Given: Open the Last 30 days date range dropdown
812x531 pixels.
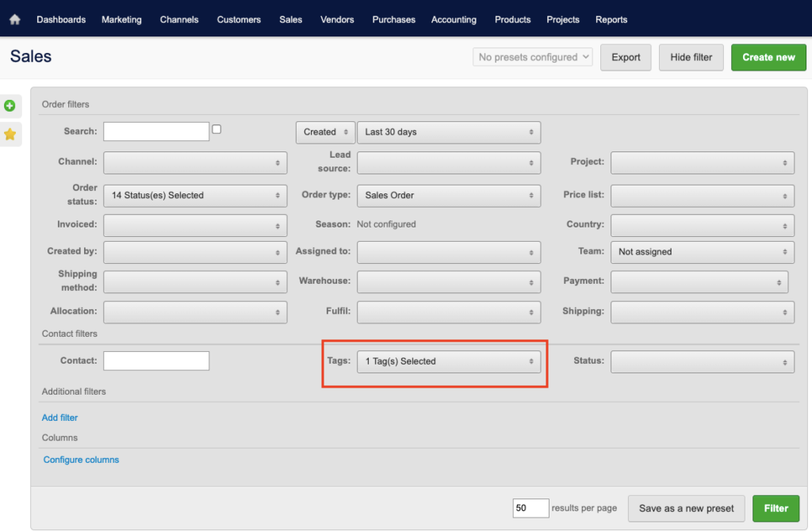Looking at the screenshot, I should (449, 132).
